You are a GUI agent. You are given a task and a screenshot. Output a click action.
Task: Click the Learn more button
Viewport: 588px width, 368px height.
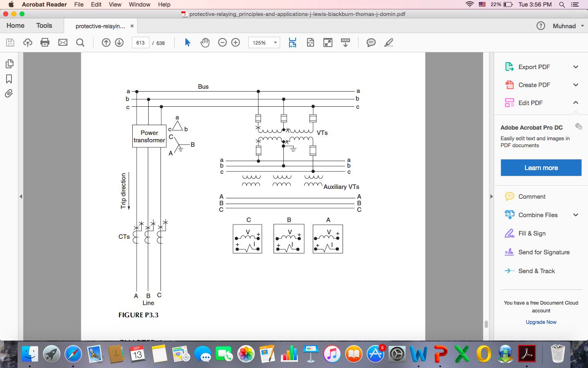click(x=541, y=168)
